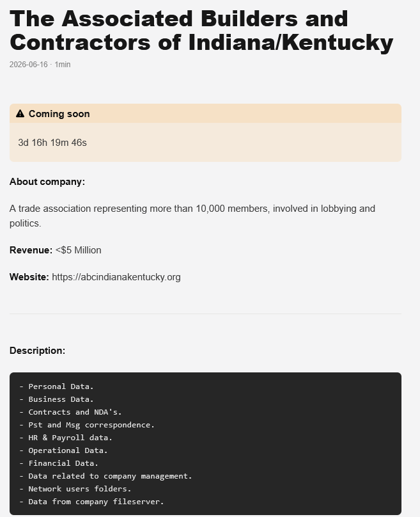Click the Description heading
This screenshot has width=420, height=517.
37,351
